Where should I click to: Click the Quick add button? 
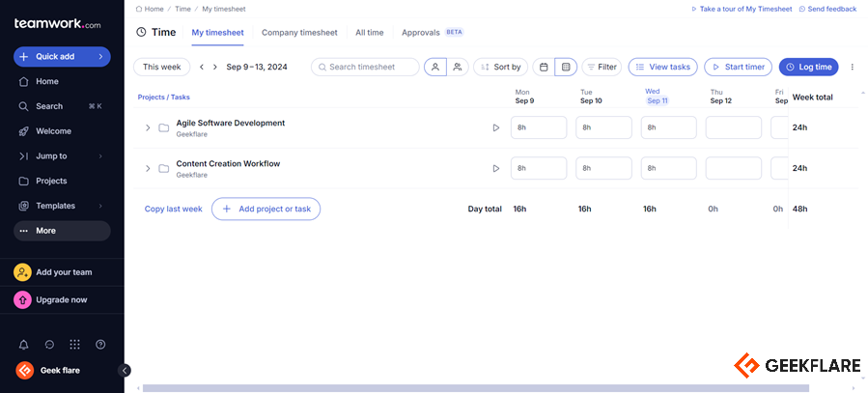point(62,56)
